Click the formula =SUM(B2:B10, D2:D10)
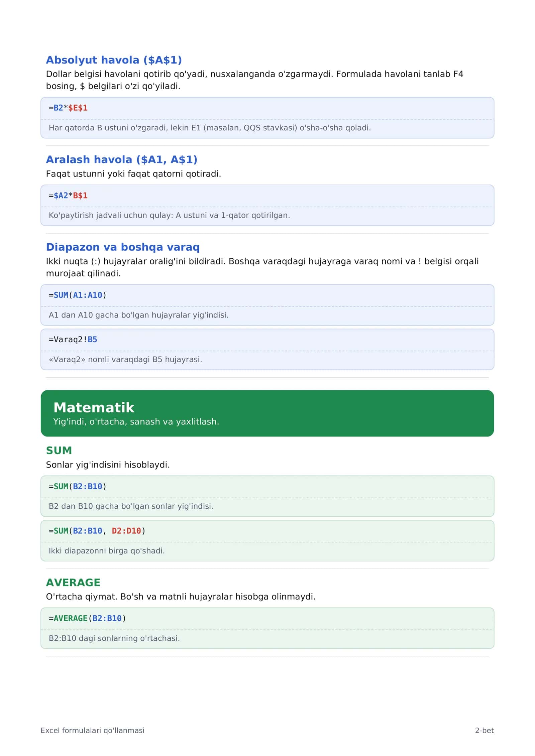Screen dimensions: 535x756 coord(97,531)
